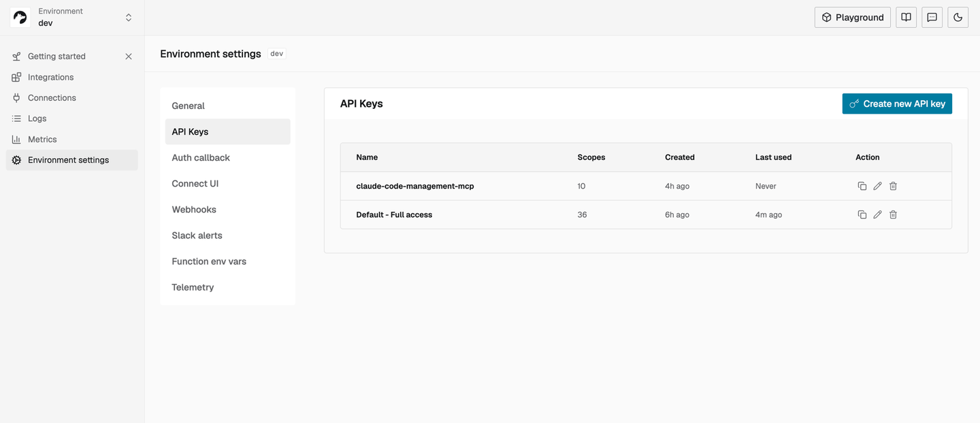The height and width of the screenshot is (423, 980).
Task: Go to Getting started
Action: tap(56, 57)
